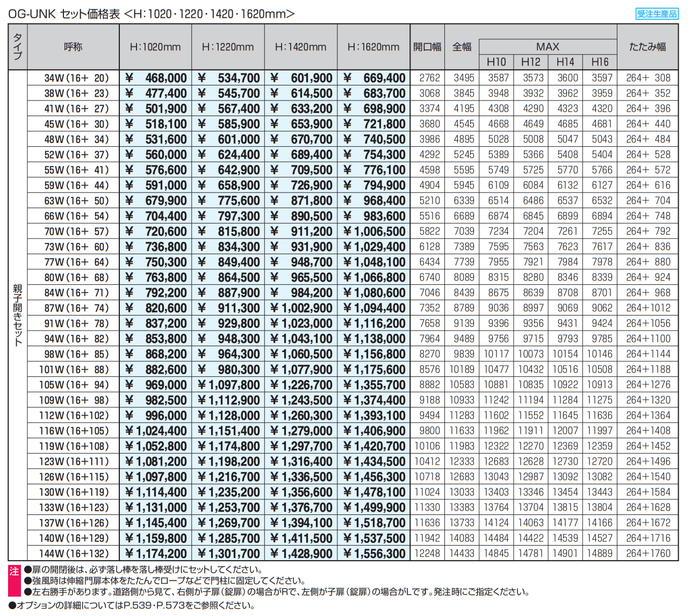Choose the H:1420mm column header
The height and width of the screenshot is (616, 691).
click(x=300, y=47)
